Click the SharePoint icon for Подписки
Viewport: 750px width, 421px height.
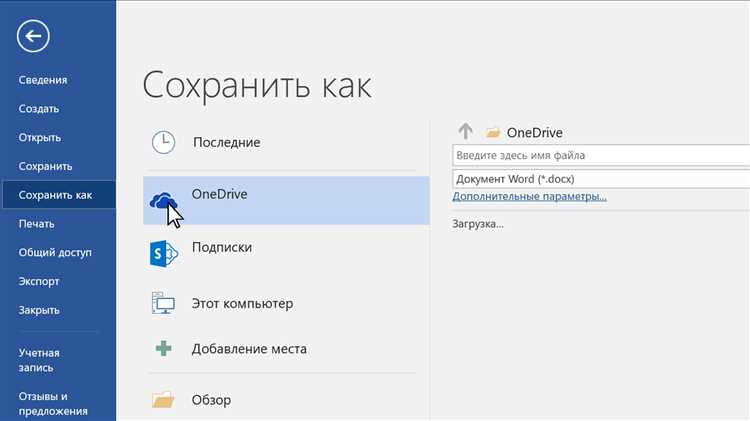tap(164, 254)
